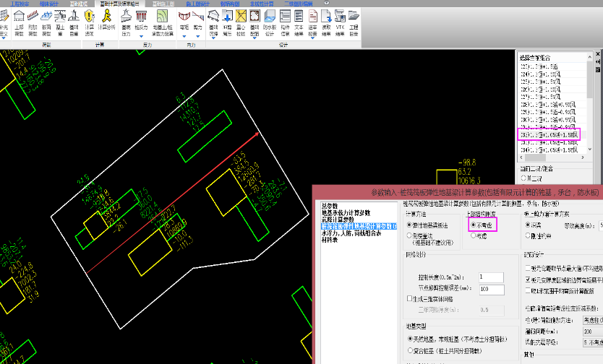Expand the 基础沉降 dropdown arrow
This screenshot has height=364, width=603.
(x=213, y=37)
